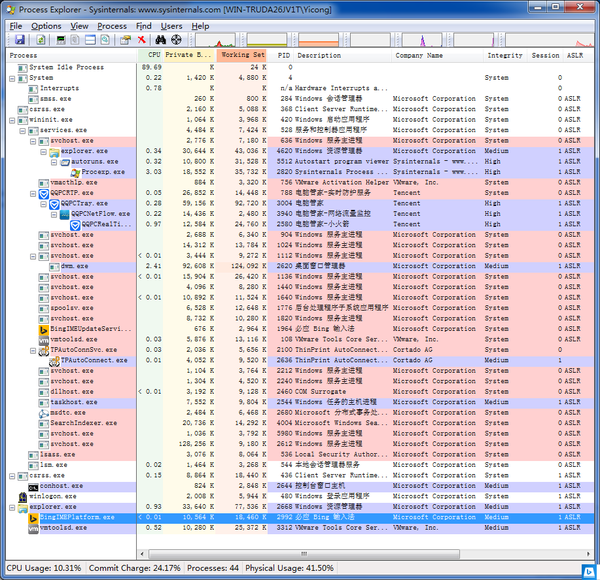600x580 pixels.
Task: Collapse the QQPCTray.exe tree node
Action: 43,204
